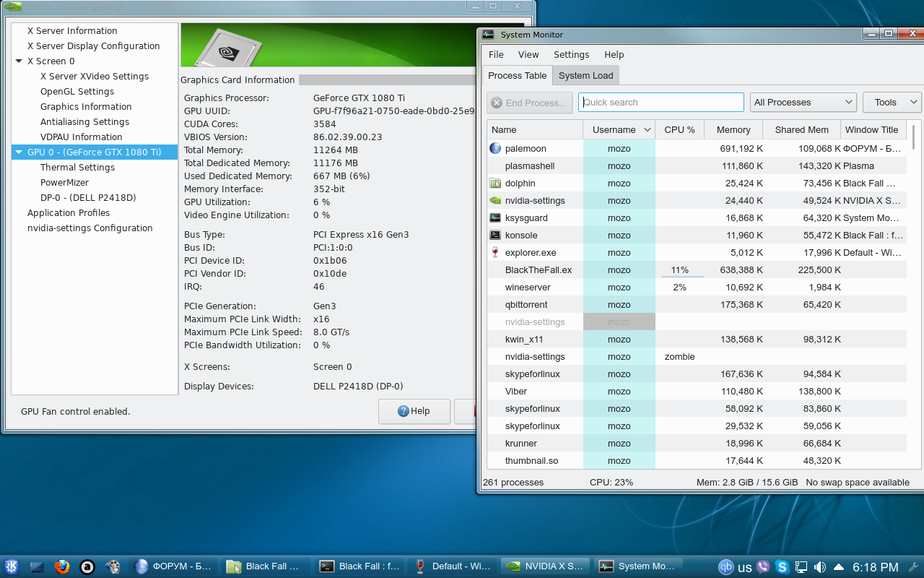Open Application Profiles page
Screen dimensions: 924x578
(x=69, y=213)
